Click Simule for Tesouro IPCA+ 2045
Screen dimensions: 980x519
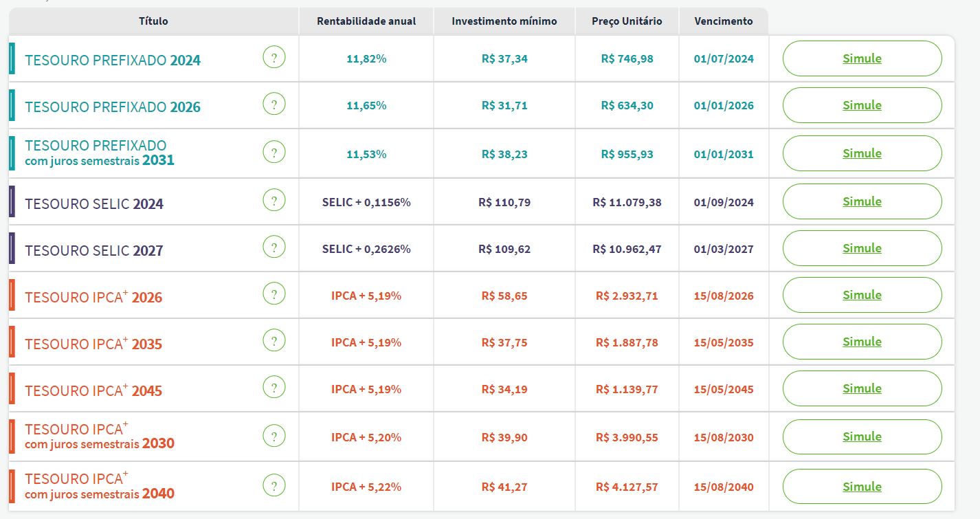[862, 388]
